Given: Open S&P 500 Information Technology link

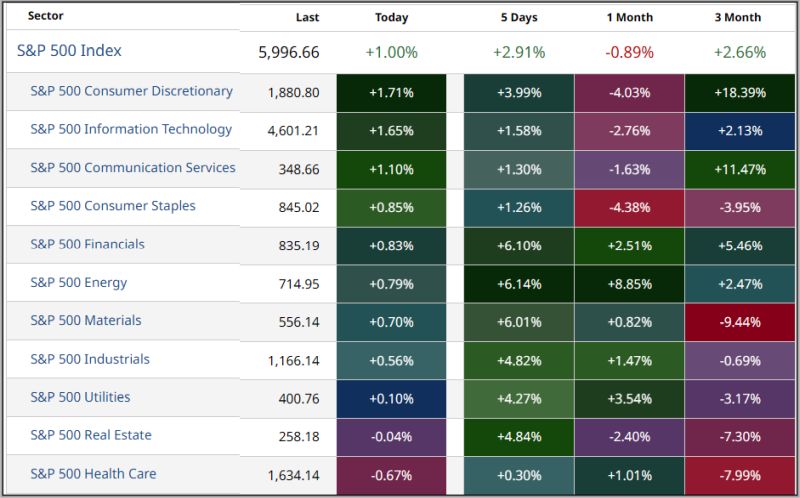Looking at the screenshot, I should [x=131, y=129].
